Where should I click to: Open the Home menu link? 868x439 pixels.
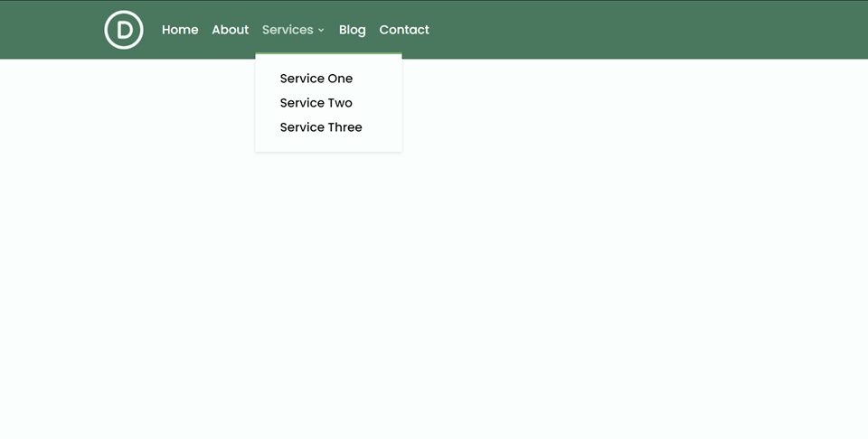(x=180, y=30)
